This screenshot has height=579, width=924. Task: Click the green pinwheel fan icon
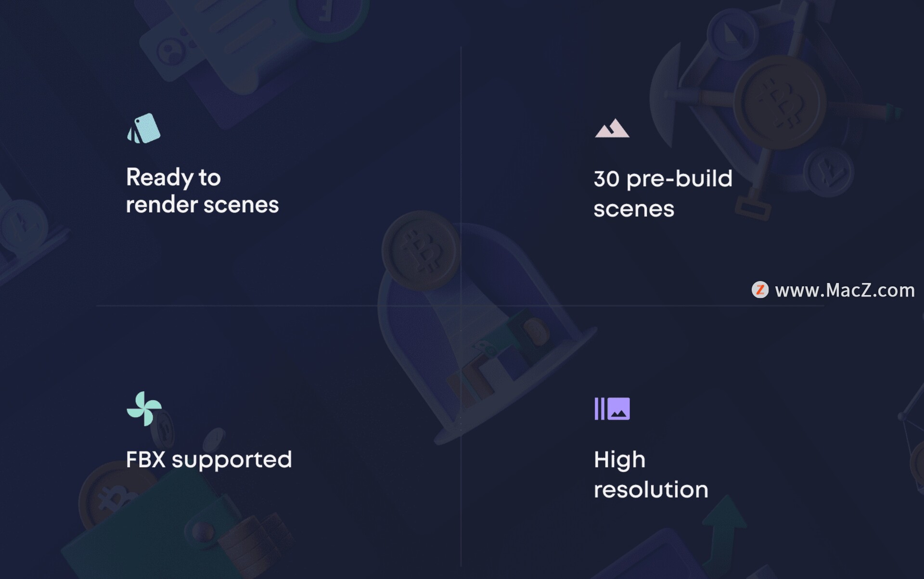(144, 409)
